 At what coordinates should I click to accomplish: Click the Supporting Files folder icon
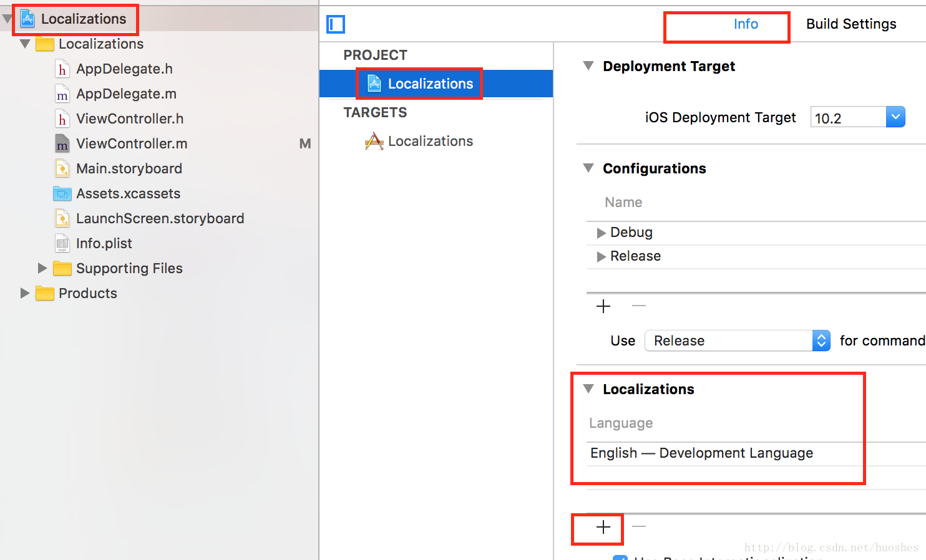tap(62, 268)
